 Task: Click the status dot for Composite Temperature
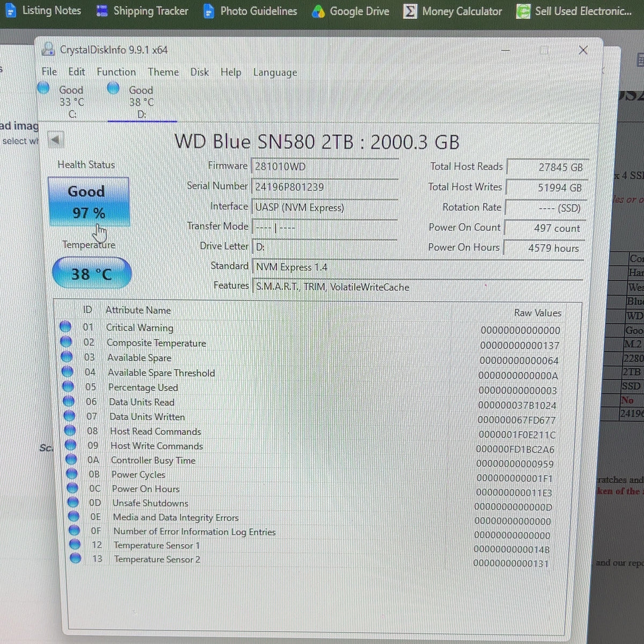tap(66, 341)
